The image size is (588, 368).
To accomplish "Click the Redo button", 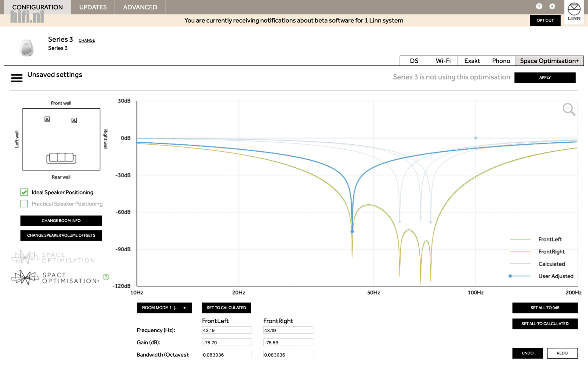I will tap(562, 353).
